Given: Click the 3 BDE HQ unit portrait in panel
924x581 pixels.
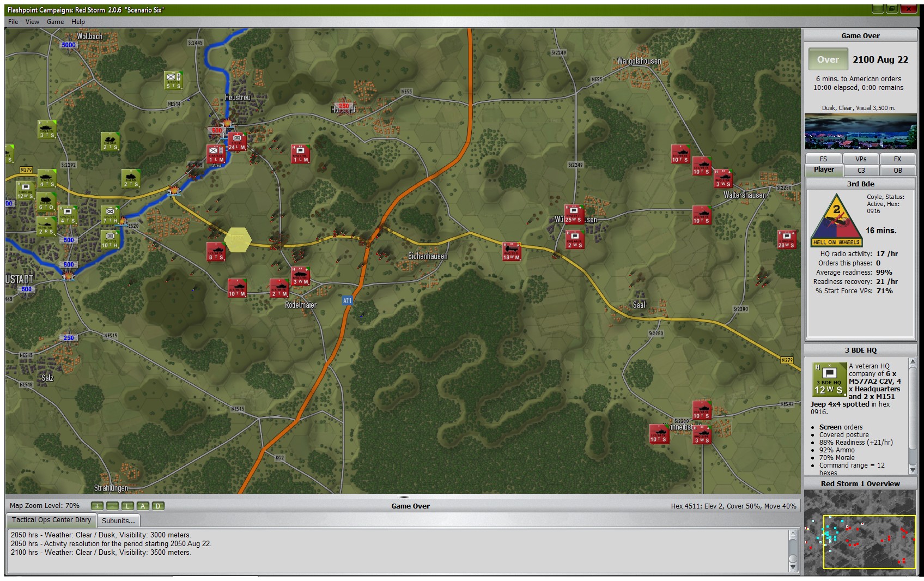Looking at the screenshot, I should click(829, 379).
